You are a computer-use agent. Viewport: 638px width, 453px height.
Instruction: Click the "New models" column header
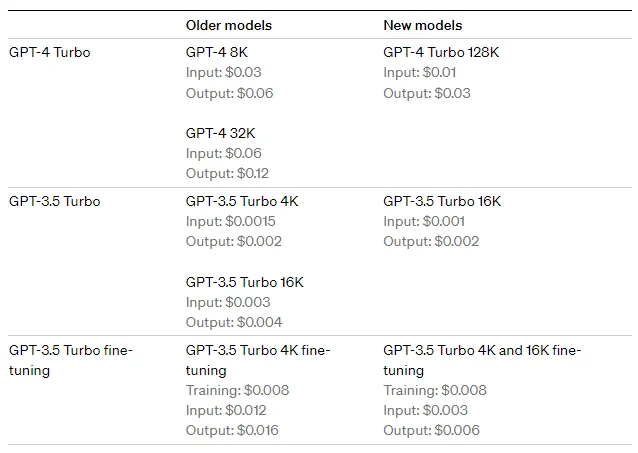(x=422, y=24)
